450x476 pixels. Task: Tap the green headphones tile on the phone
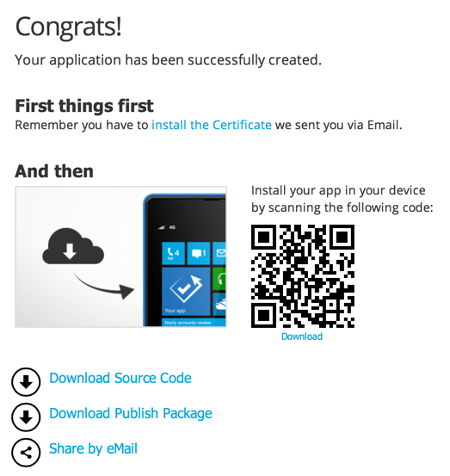tap(219, 278)
